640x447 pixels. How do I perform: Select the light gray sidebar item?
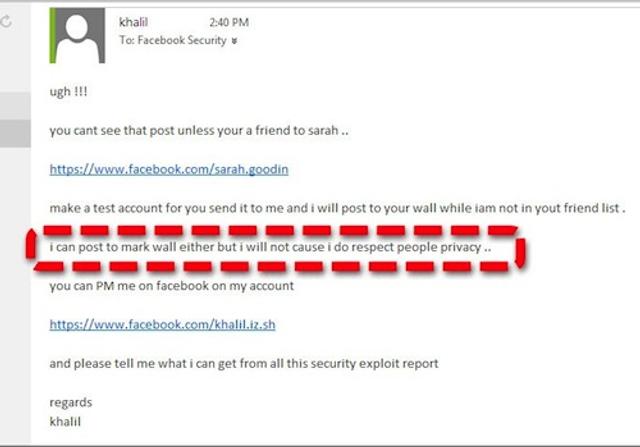[15, 106]
